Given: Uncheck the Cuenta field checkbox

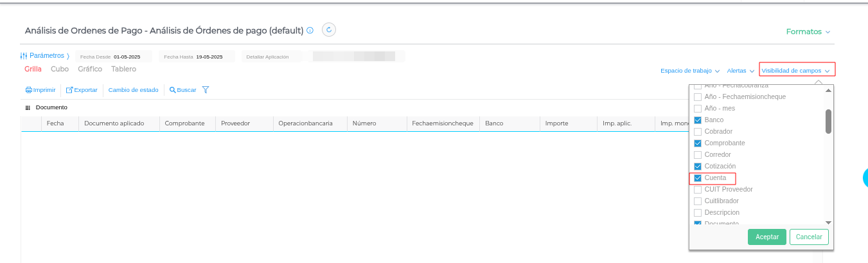Looking at the screenshot, I should [x=698, y=178].
